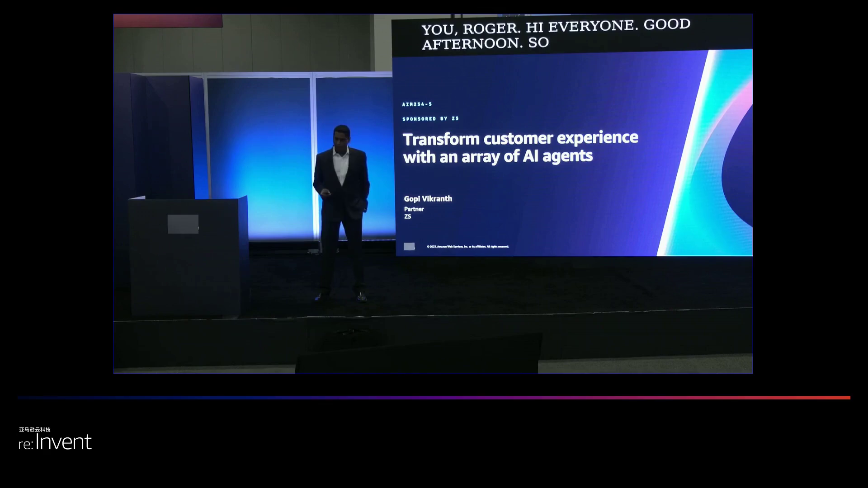This screenshot has width=868, height=488.
Task: Click the small logo in slide corner
Action: [x=409, y=246]
